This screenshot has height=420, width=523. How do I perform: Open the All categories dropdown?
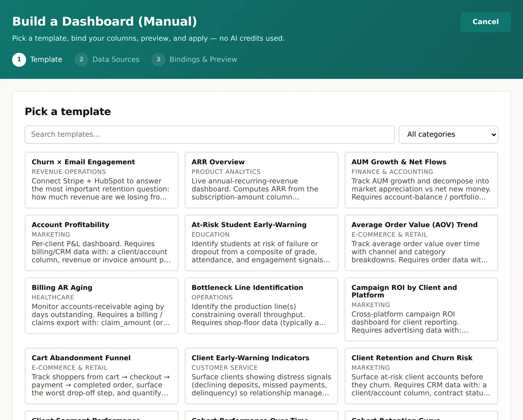[448, 134]
